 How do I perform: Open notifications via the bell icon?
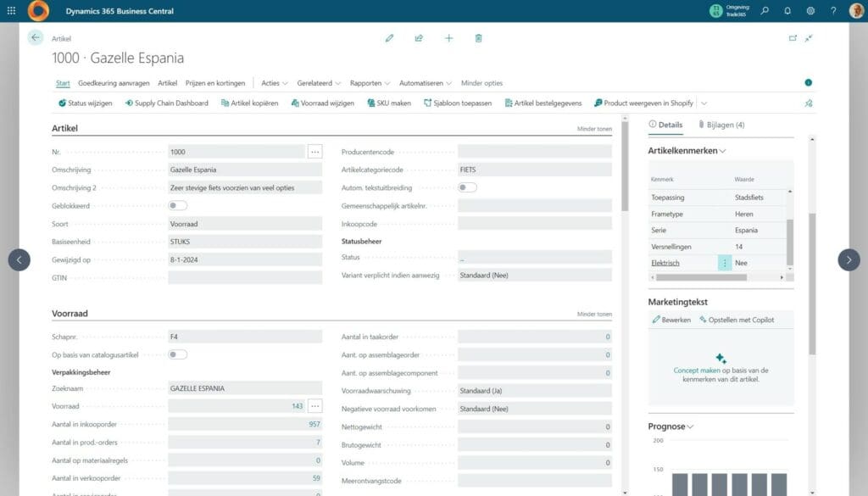pos(787,10)
